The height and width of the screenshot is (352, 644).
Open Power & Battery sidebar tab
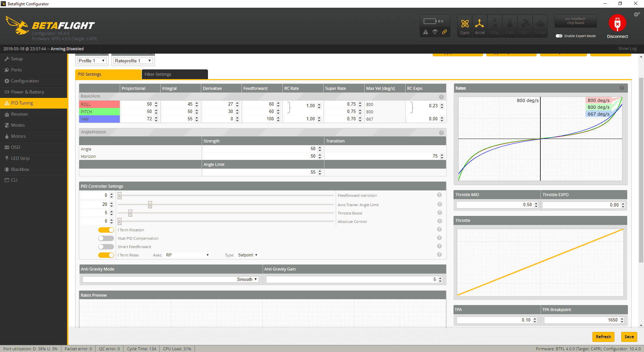tap(34, 92)
